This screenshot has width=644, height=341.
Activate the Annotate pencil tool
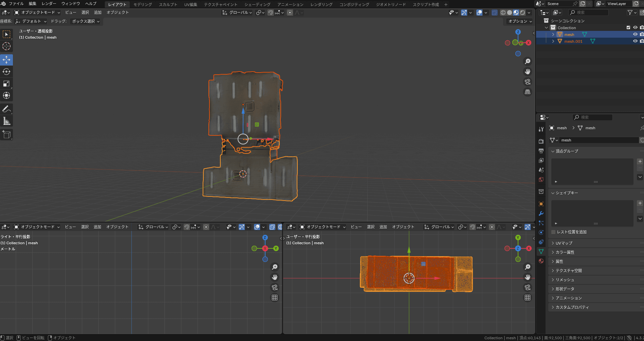6,109
